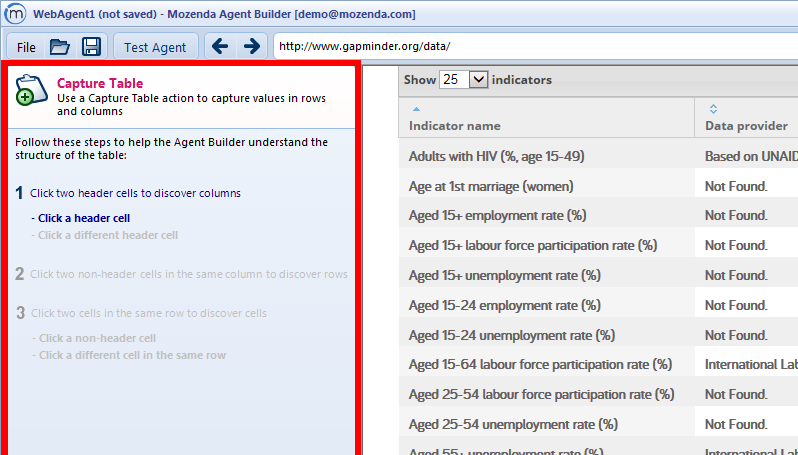This screenshot has width=798, height=455.
Task: Select the Data provider header cell
Action: (x=745, y=125)
